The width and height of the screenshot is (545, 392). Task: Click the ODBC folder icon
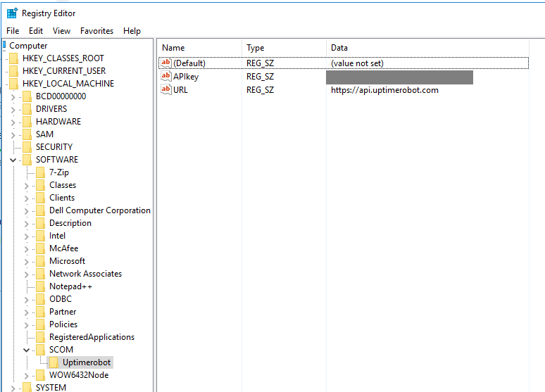40,299
